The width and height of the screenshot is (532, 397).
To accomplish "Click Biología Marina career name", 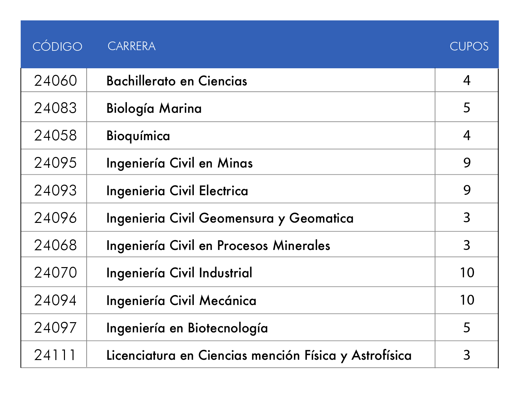I will coord(154,109).
